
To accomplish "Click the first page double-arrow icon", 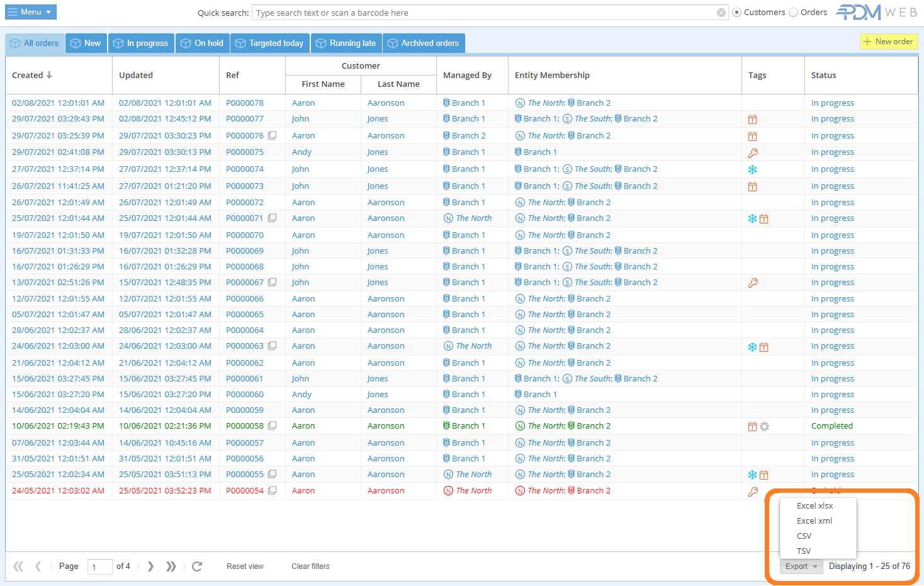I will [x=18, y=566].
